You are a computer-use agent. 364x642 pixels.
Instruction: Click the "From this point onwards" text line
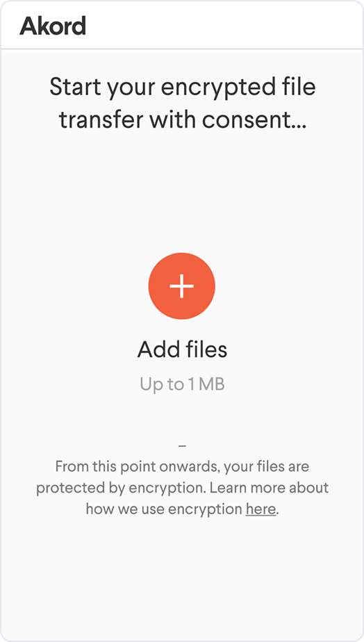(x=182, y=466)
